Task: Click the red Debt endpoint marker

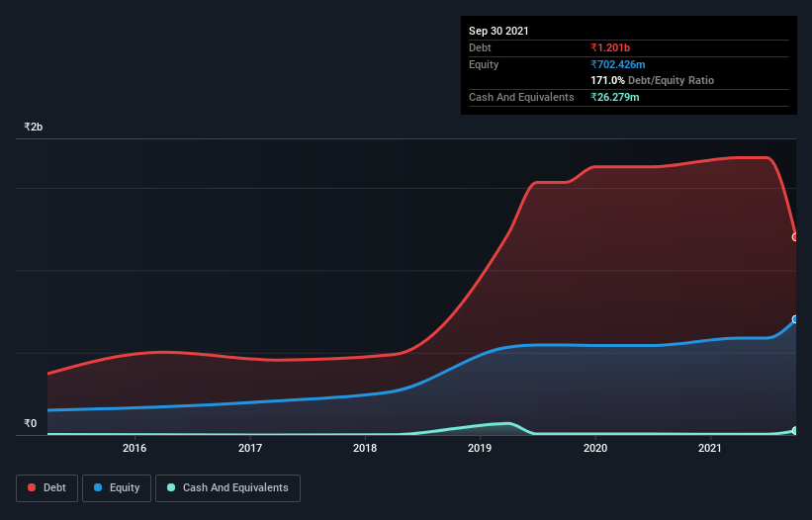Action: [795, 237]
